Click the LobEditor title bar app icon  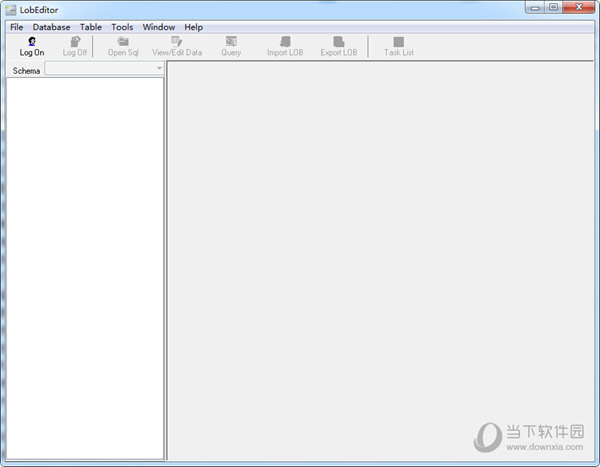(x=11, y=10)
